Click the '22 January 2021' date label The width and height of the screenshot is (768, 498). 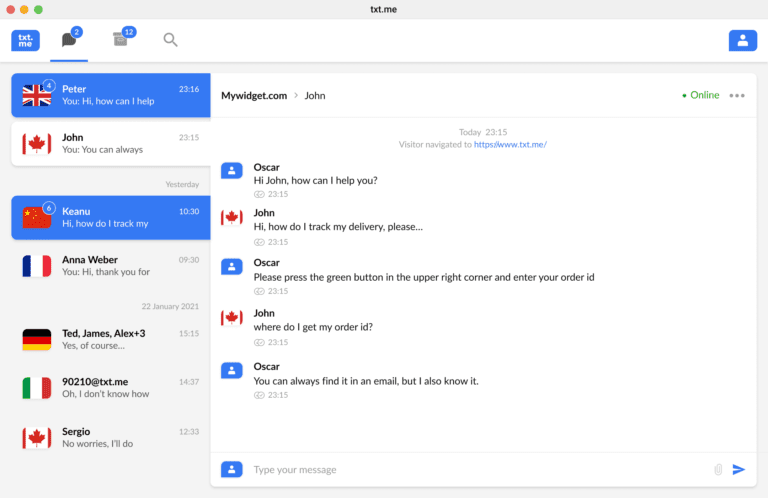tap(170, 307)
